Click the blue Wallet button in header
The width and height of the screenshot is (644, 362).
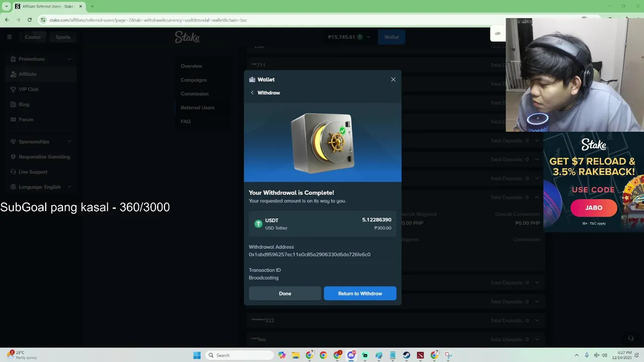click(x=391, y=37)
